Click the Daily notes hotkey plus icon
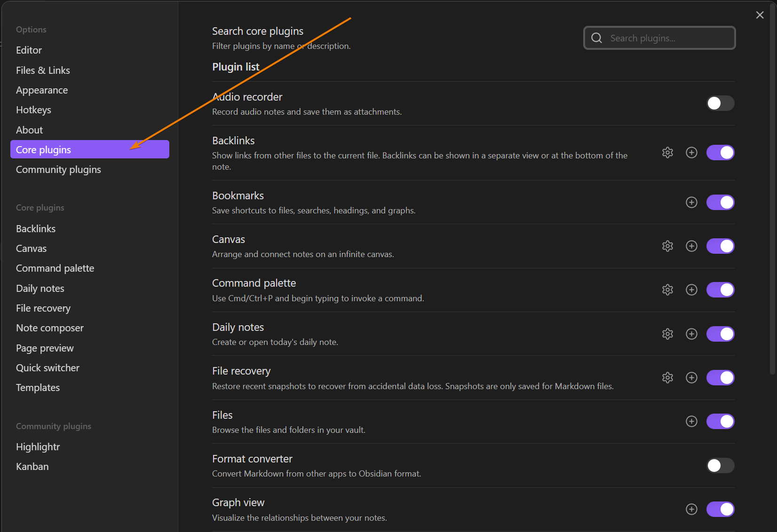The width and height of the screenshot is (777, 532). [691, 334]
